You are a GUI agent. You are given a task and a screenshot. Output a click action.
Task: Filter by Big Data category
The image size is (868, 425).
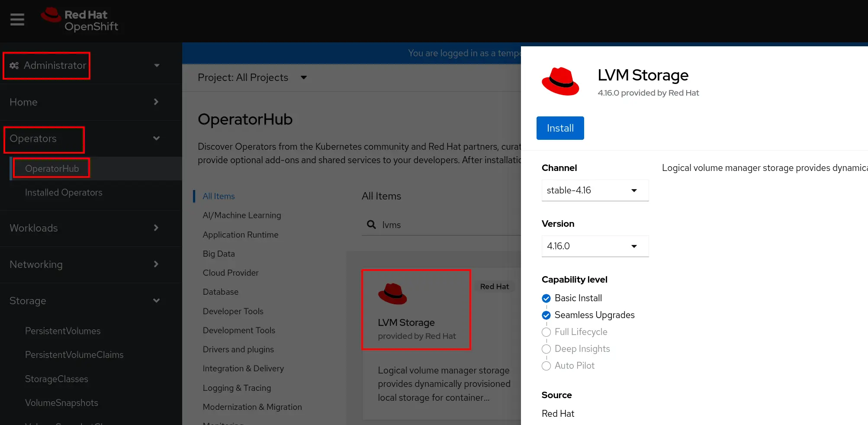219,254
